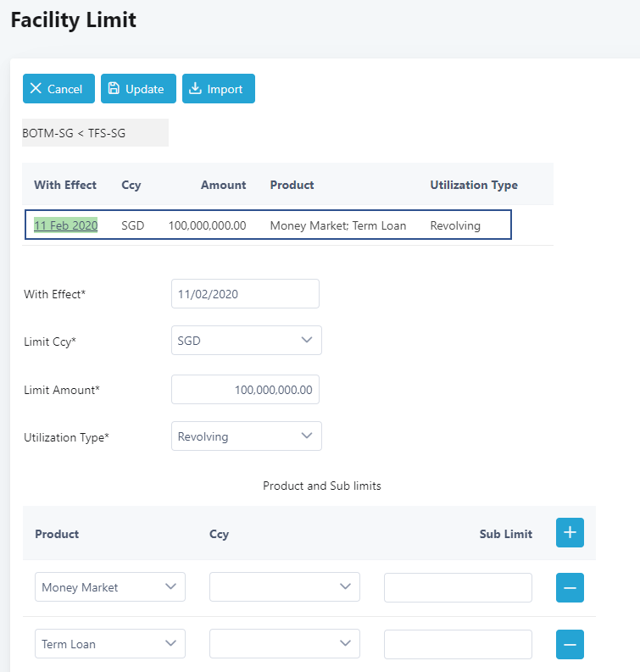Screen dimensions: 640x672
Task: Select the Money Market; Term Loan table row
Action: [337, 225]
